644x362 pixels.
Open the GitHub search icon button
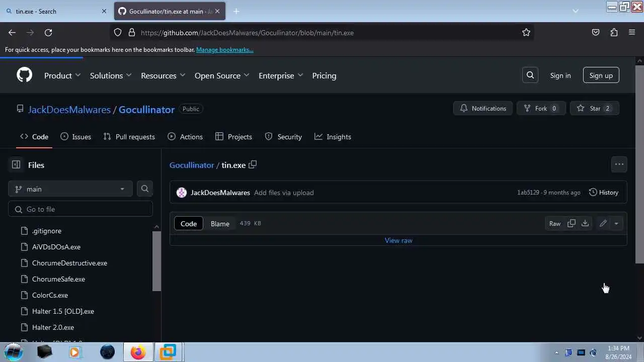pos(530,75)
